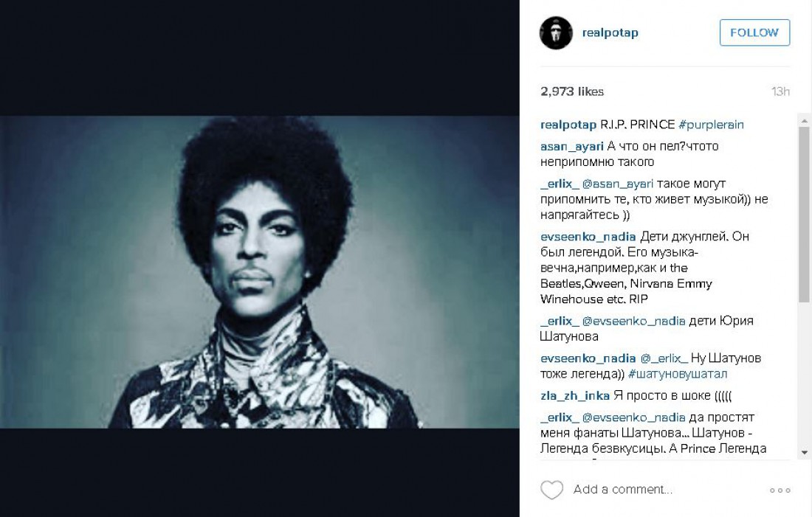Click the 2,973 likes count
Viewport: 812px width, 517px height.
click(x=571, y=91)
